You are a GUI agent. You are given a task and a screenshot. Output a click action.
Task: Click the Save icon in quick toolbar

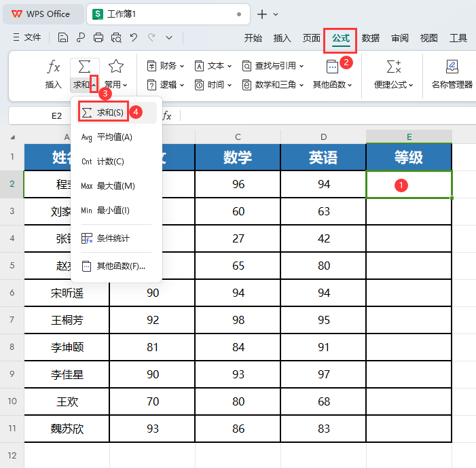point(63,37)
